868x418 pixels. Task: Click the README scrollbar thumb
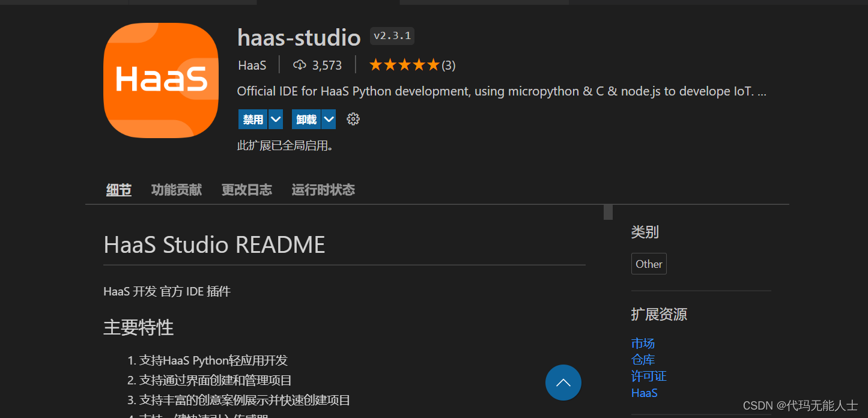click(x=608, y=212)
